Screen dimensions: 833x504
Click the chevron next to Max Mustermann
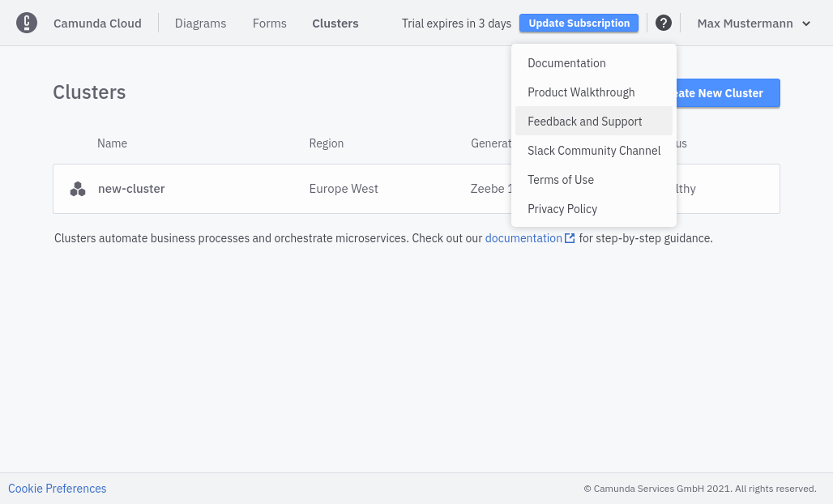(x=806, y=23)
